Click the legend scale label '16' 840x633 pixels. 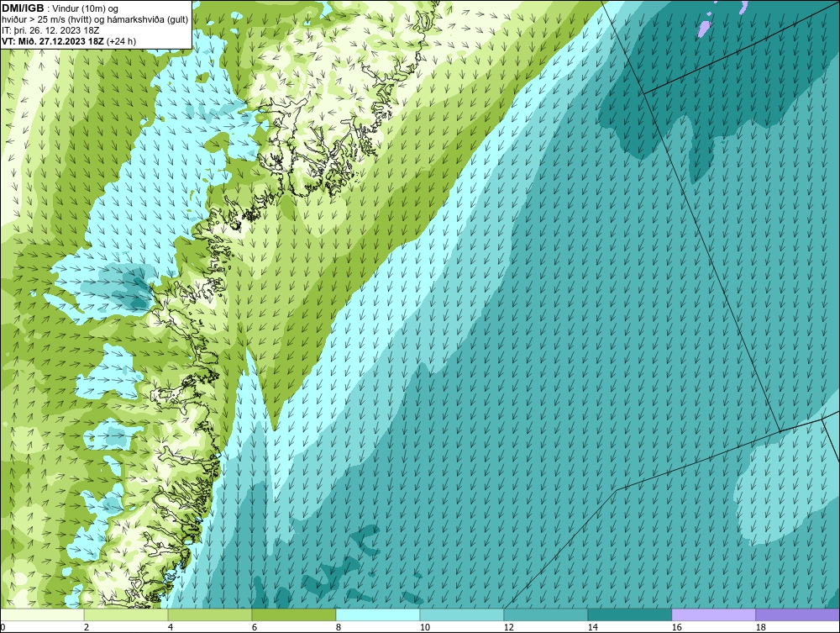pos(676,627)
